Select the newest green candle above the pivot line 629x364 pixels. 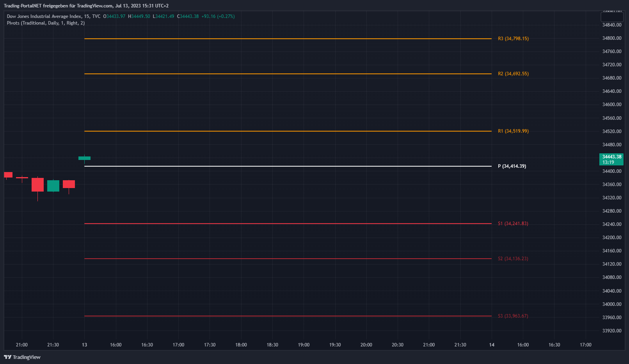point(84,158)
